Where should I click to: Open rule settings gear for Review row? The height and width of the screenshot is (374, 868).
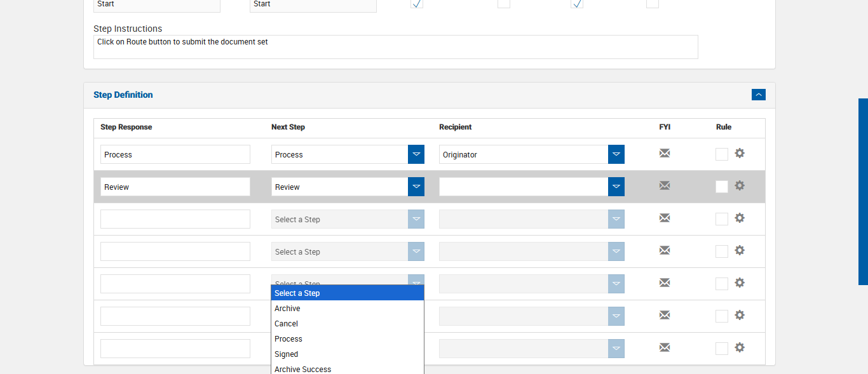tap(740, 185)
